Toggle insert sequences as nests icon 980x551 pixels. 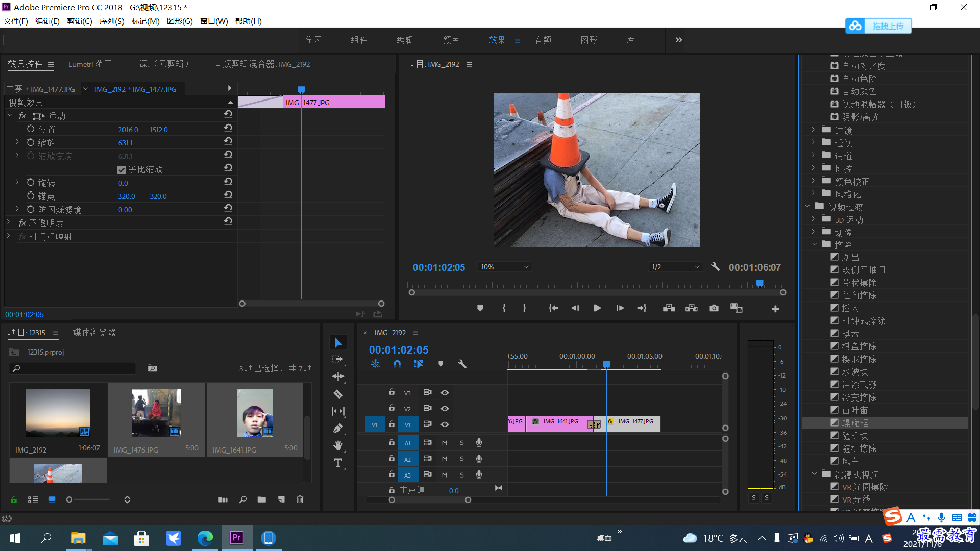[x=375, y=364]
